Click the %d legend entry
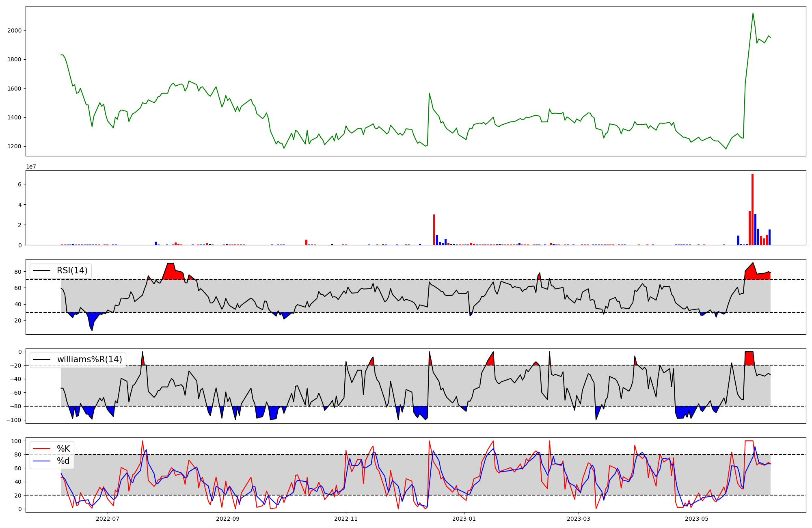 click(x=63, y=461)
